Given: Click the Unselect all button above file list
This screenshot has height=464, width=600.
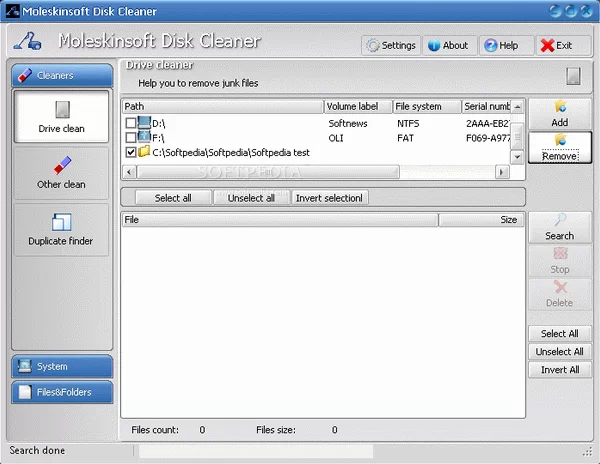Looking at the screenshot, I should pos(251,198).
